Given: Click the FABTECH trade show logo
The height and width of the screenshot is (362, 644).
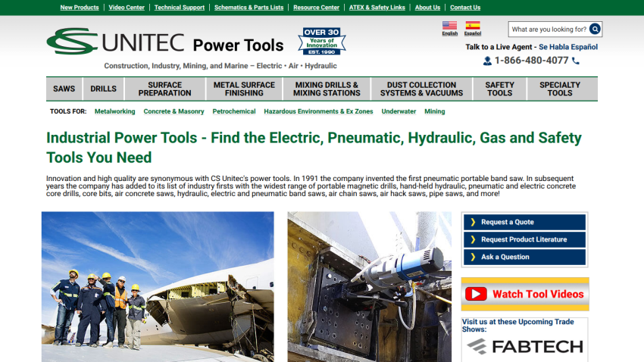Looking at the screenshot, I should point(525,346).
